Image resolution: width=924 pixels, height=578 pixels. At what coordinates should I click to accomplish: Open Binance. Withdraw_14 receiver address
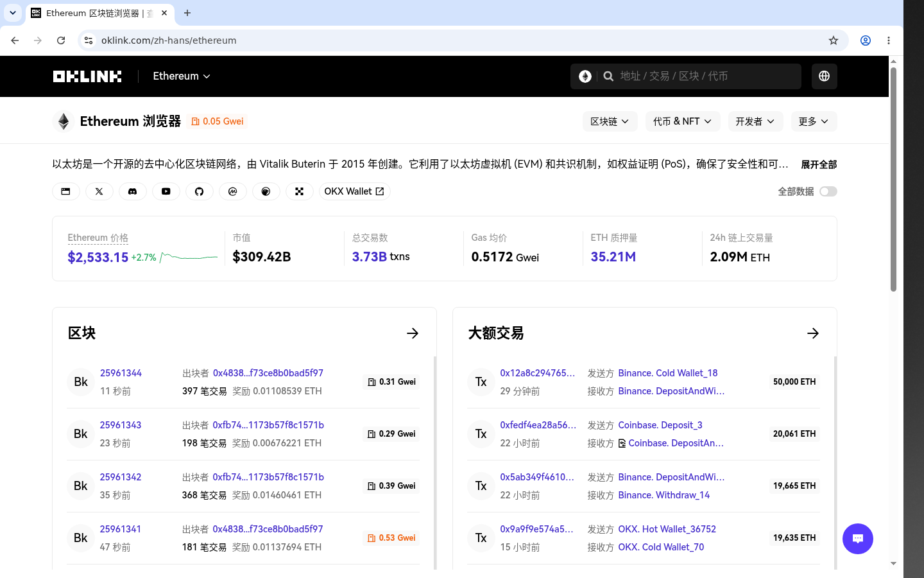664,495
